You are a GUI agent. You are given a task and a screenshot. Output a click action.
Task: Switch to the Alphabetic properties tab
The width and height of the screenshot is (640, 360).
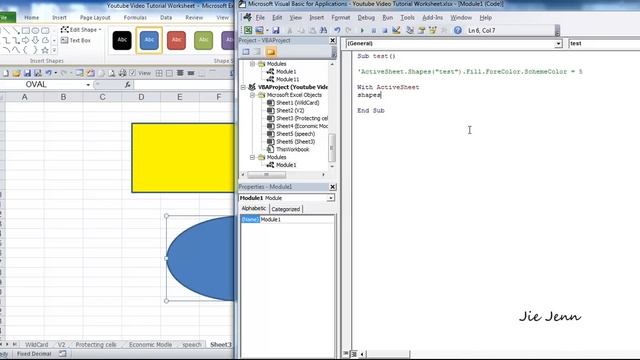coord(253,209)
